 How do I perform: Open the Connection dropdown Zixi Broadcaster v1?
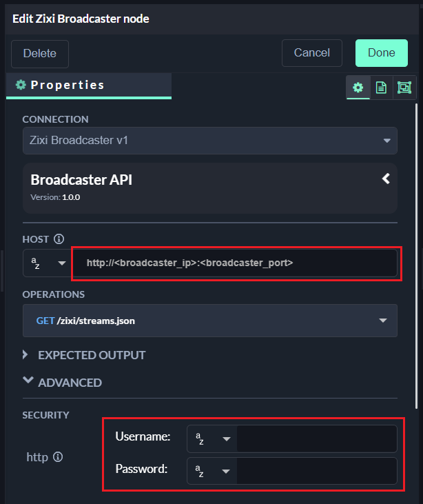209,141
